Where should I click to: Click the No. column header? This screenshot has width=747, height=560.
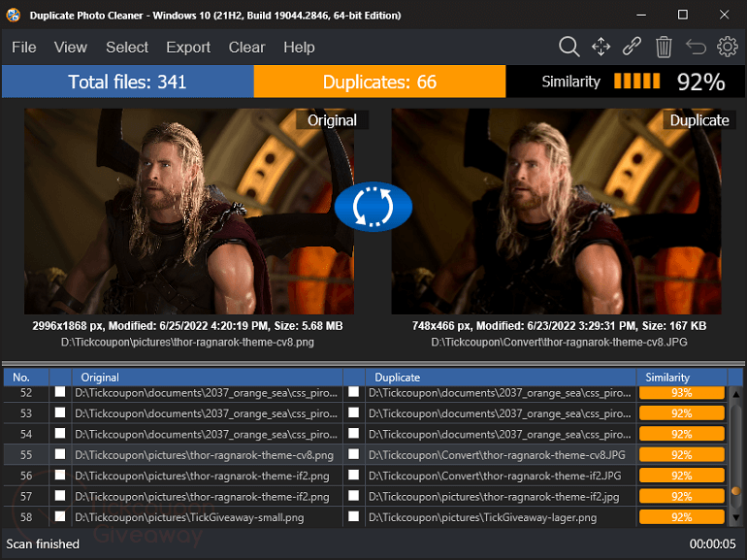pos(26,378)
